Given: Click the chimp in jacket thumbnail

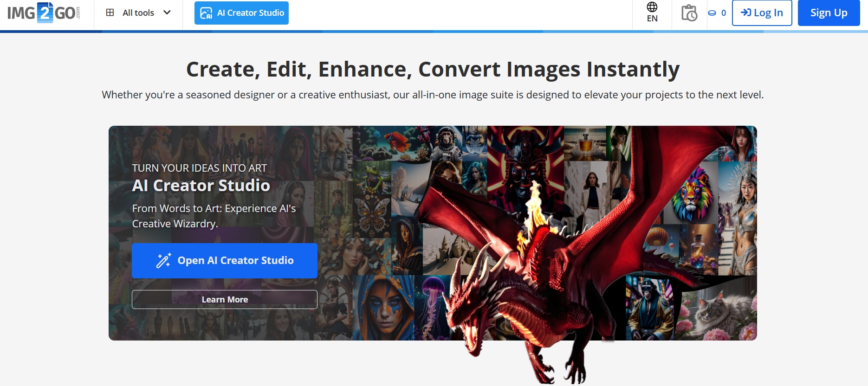Looking at the screenshot, I should click(x=650, y=308).
